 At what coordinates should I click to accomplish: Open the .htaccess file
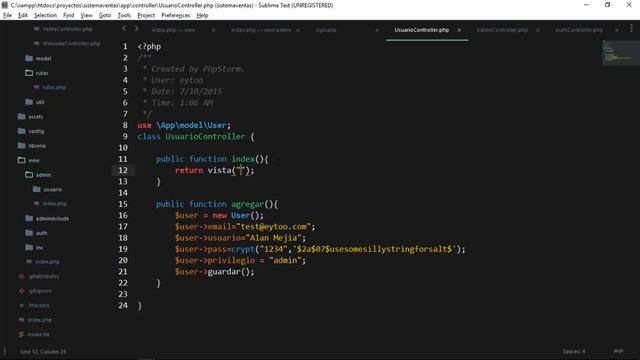(39, 305)
